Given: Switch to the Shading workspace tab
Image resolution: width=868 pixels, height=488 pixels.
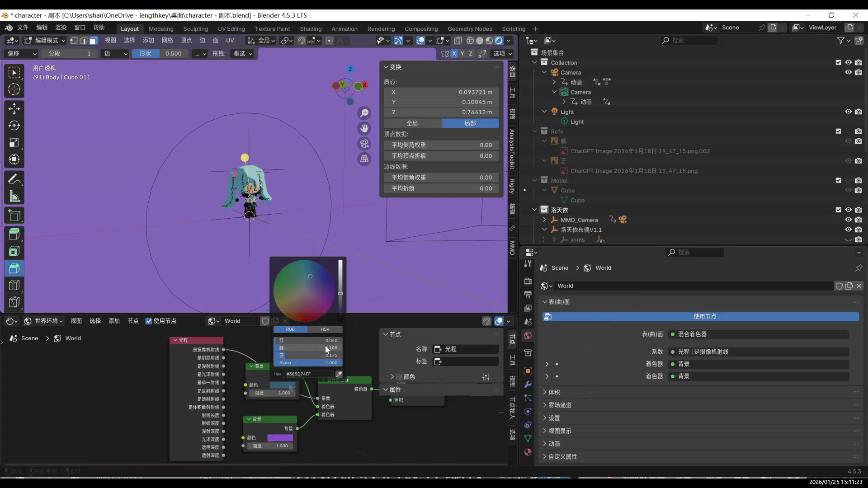Looking at the screenshot, I should (x=311, y=28).
